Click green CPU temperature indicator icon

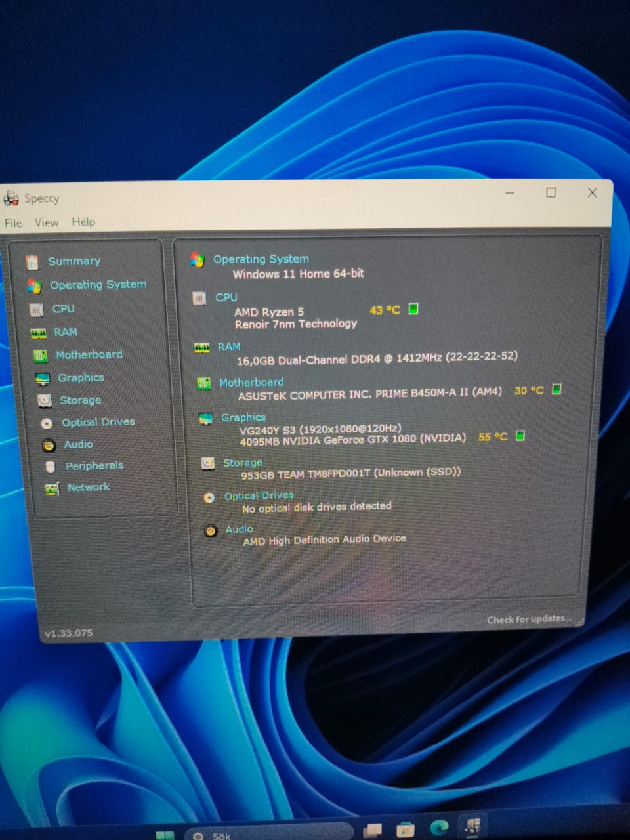(x=413, y=308)
